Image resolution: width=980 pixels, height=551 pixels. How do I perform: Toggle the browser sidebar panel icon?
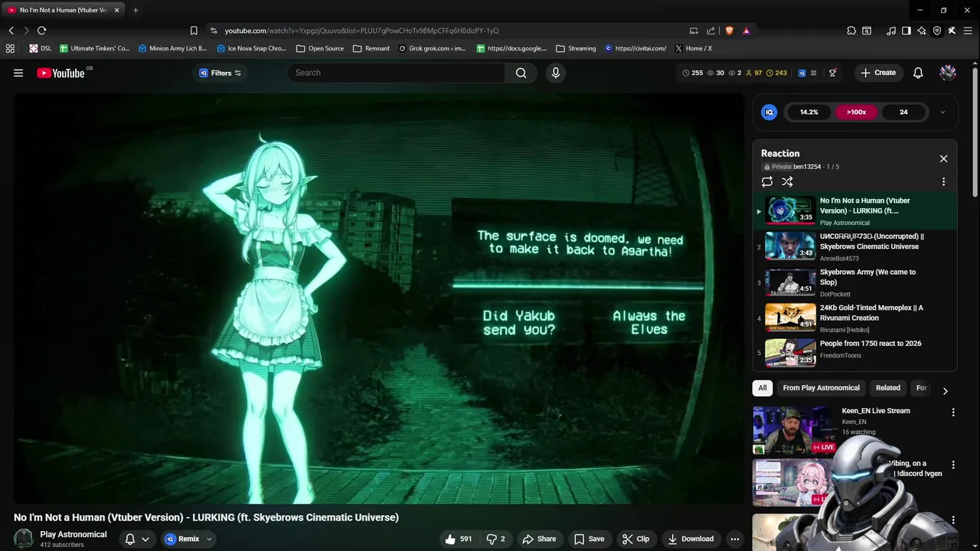906,31
